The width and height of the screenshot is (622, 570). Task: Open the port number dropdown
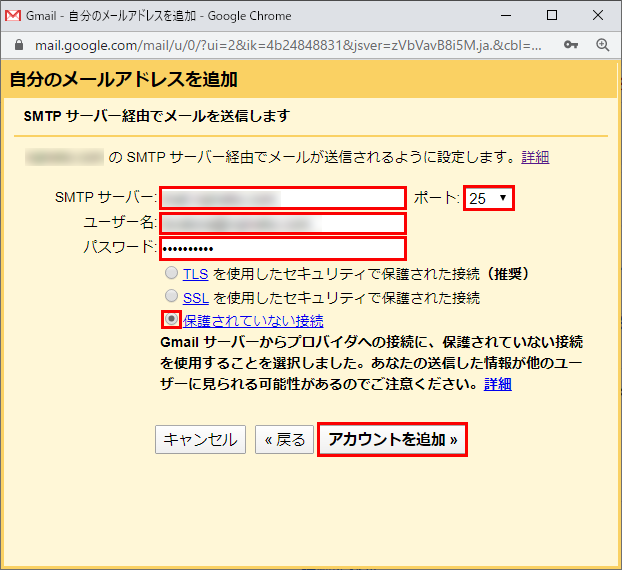tap(490, 198)
